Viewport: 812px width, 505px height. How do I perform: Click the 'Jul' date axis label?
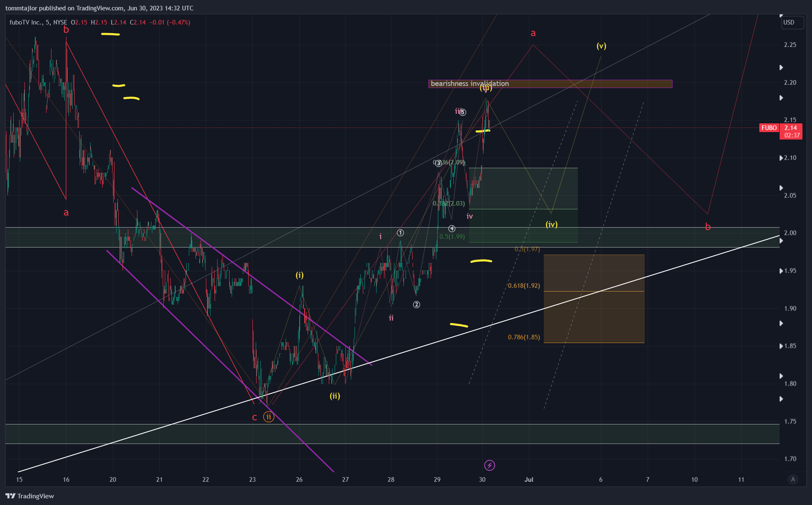pyautogui.click(x=529, y=480)
